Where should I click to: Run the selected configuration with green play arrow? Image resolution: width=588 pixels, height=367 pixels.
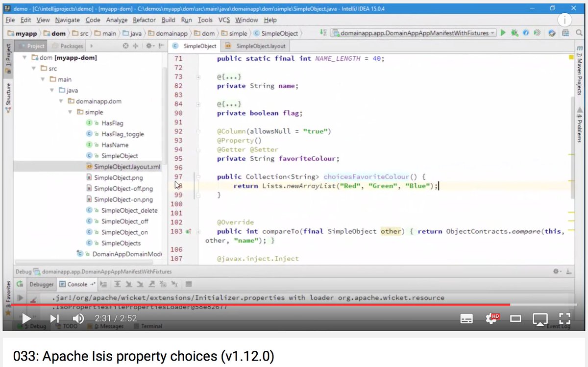tap(503, 33)
